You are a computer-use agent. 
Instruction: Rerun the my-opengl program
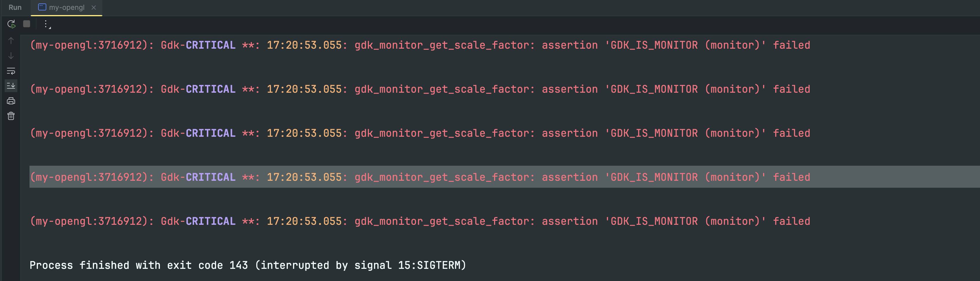point(11,24)
